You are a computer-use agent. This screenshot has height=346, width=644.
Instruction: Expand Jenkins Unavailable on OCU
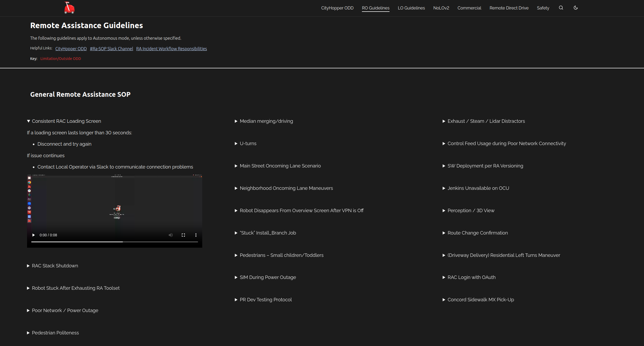[x=478, y=188]
